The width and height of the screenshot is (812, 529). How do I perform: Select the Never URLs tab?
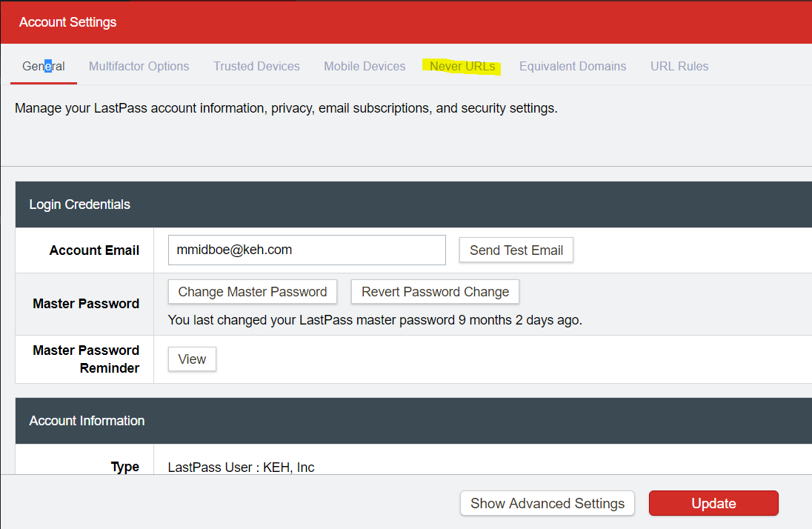pos(462,67)
